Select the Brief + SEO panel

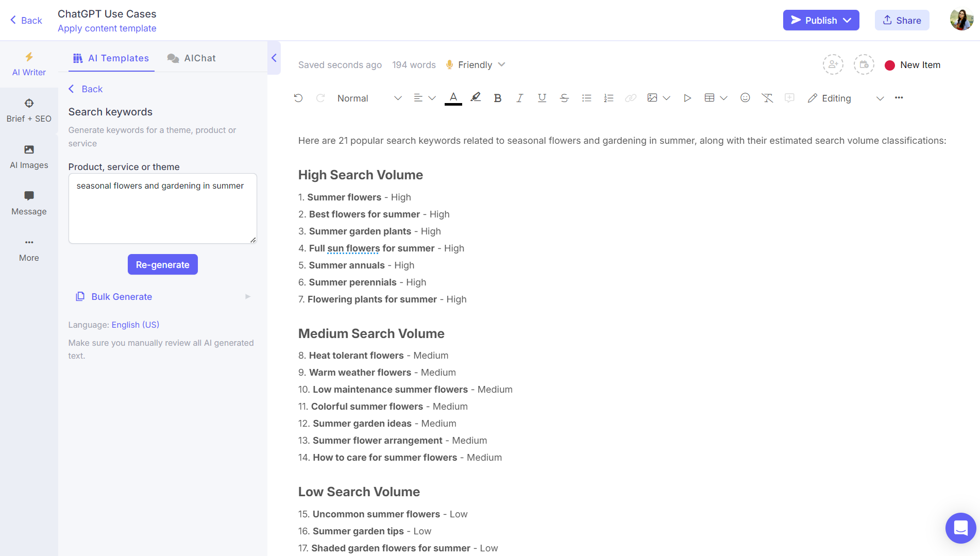29,109
